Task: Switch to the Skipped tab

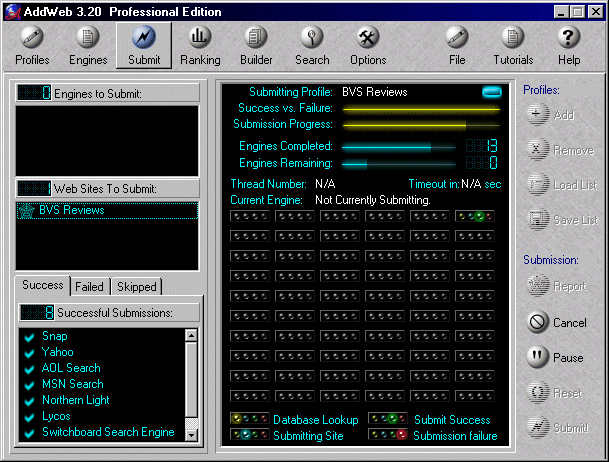Action: click(x=136, y=287)
